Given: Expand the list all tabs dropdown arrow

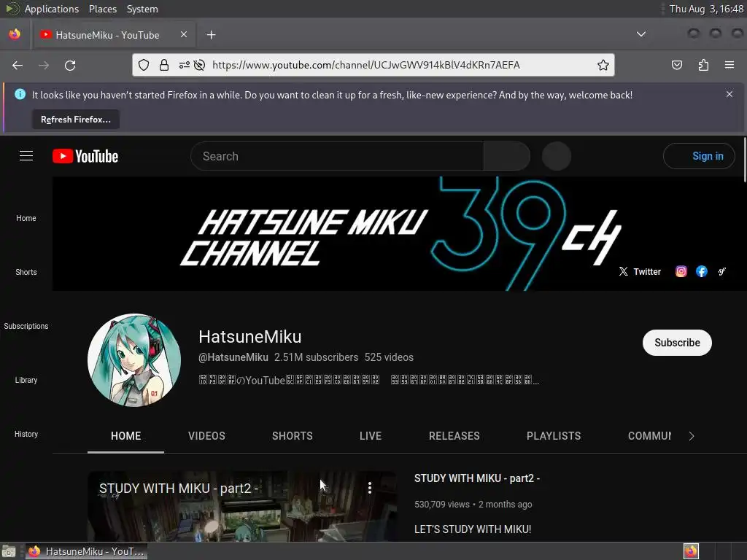Looking at the screenshot, I should [x=641, y=34].
